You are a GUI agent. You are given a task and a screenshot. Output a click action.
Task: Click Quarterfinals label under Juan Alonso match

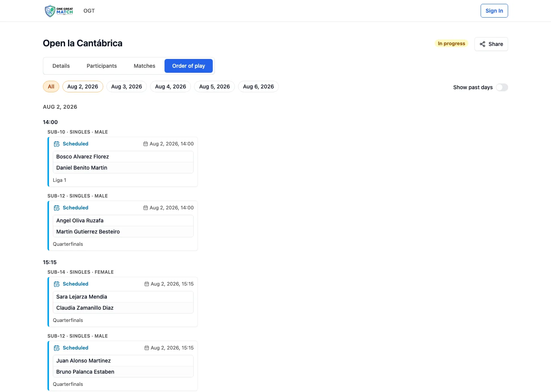click(x=68, y=384)
